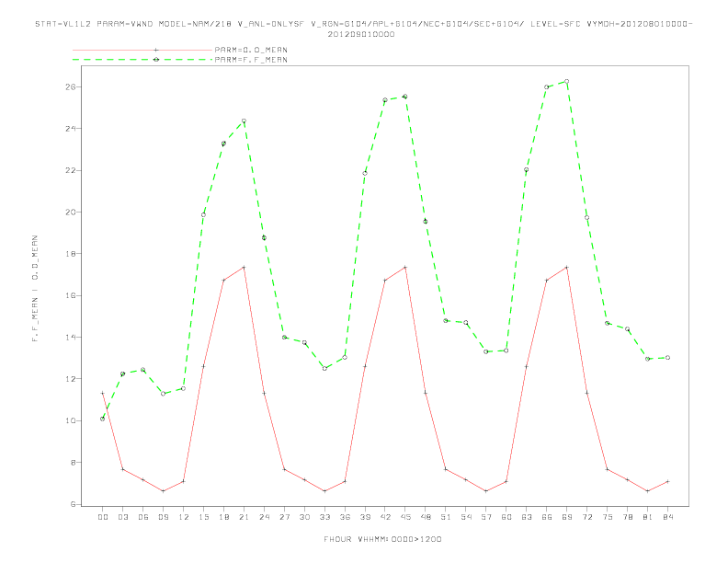Click green circle data point at hour 33
Viewport: 728px width, 563px height.
(324, 368)
